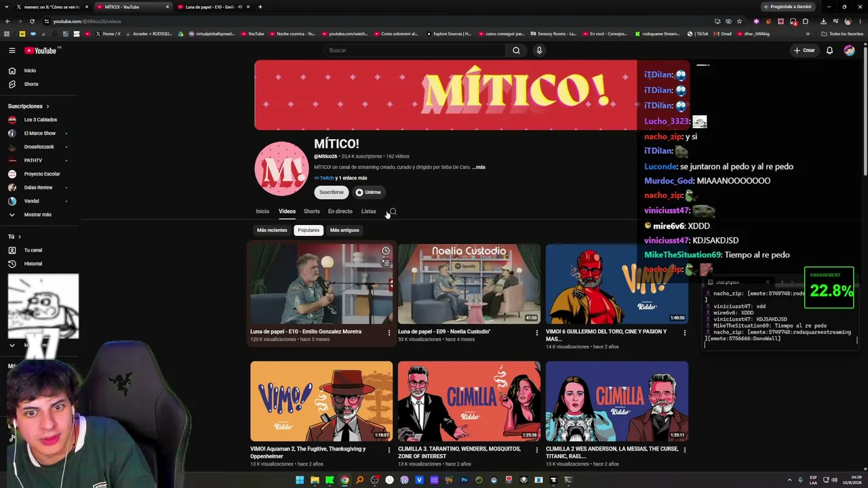Image resolution: width=868 pixels, height=488 pixels.
Task: Play the VIMO! Aquaman 2 thumbnail
Action: pyautogui.click(x=321, y=401)
